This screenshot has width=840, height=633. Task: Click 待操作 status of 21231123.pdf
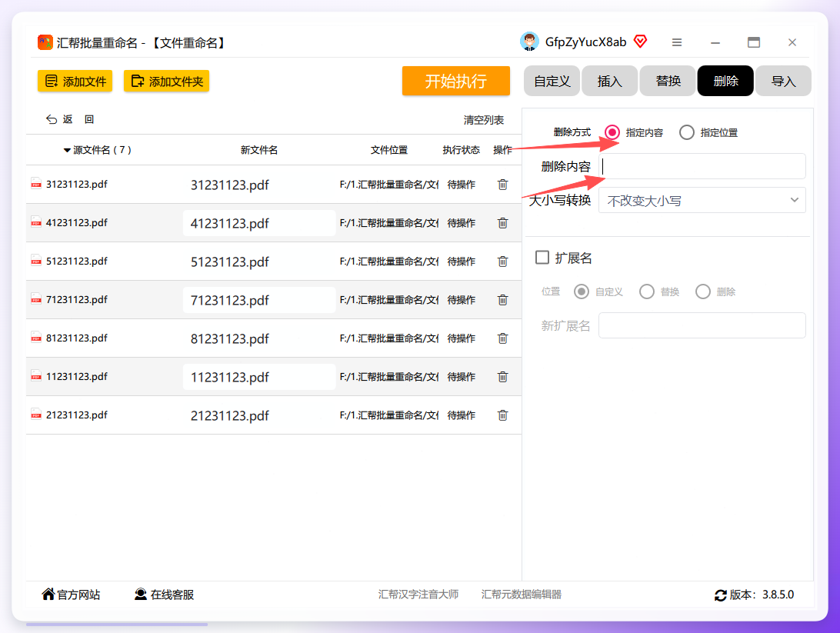coord(462,415)
